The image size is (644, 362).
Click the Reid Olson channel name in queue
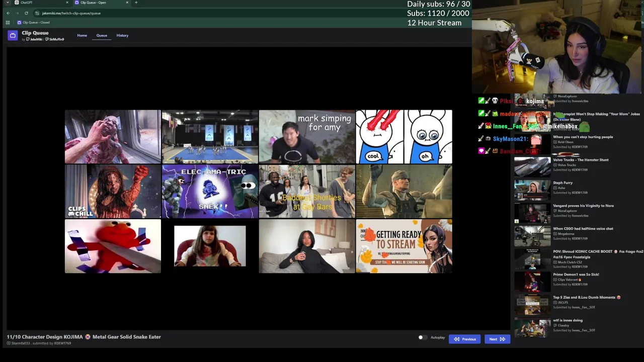point(566,142)
